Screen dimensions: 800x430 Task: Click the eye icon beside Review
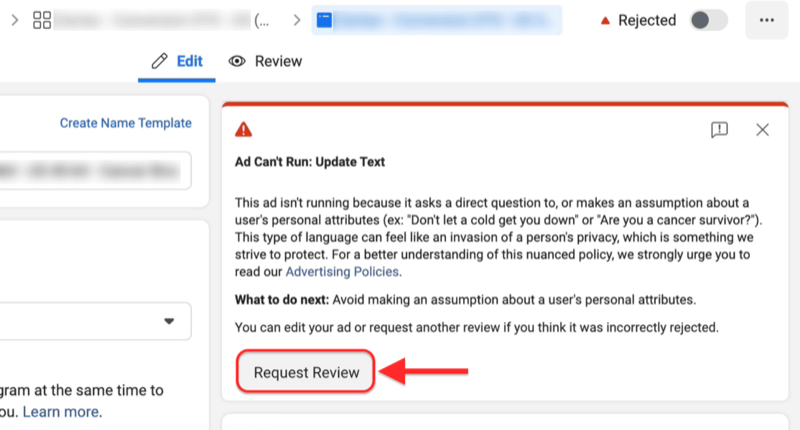[238, 61]
